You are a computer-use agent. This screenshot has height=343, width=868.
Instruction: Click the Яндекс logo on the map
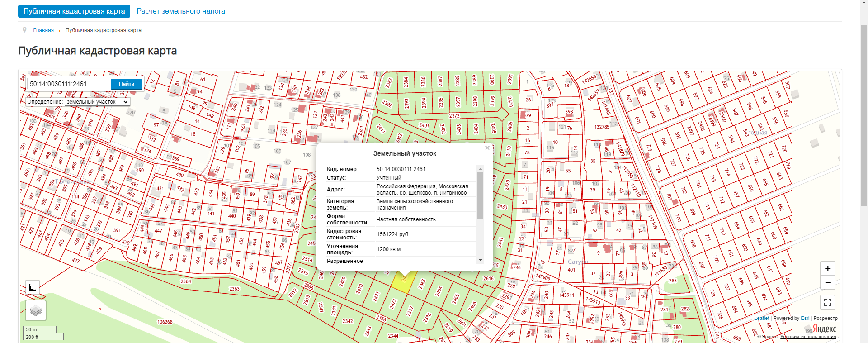pyautogui.click(x=825, y=329)
